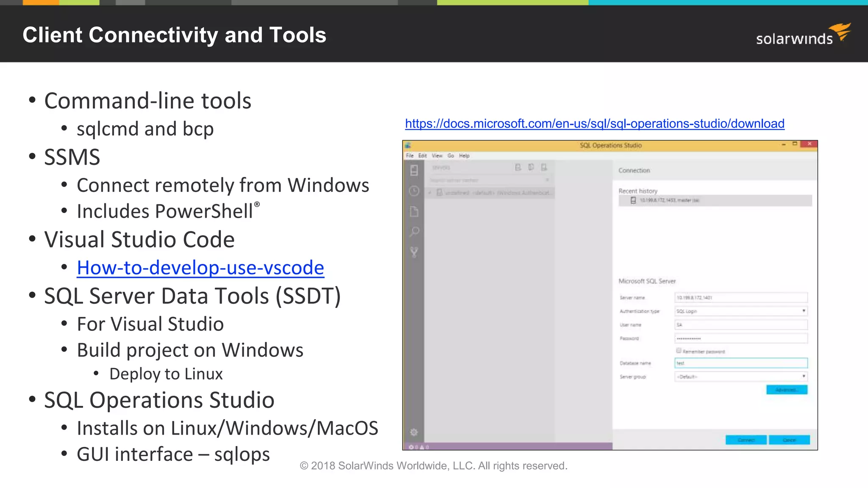Click the 'Microsoft SQL Server' heading

[647, 281]
